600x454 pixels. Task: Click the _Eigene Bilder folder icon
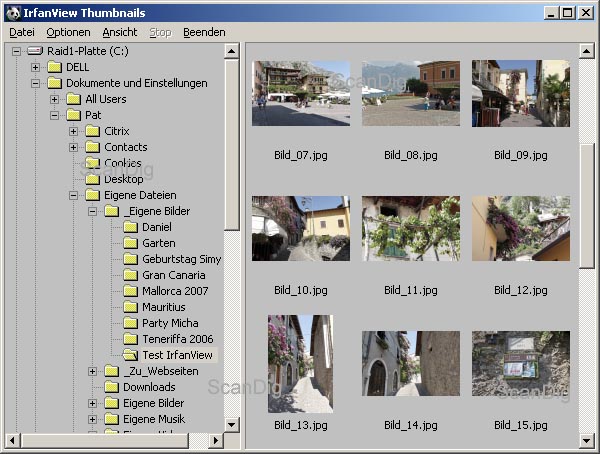click(111, 211)
